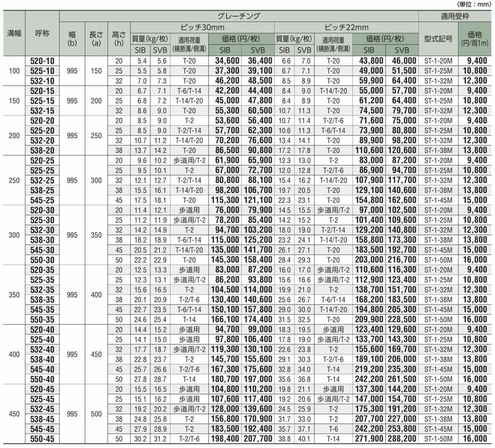495x448 pixels.
Task: Click height 38 in 538-30 row
Action: [119, 240]
